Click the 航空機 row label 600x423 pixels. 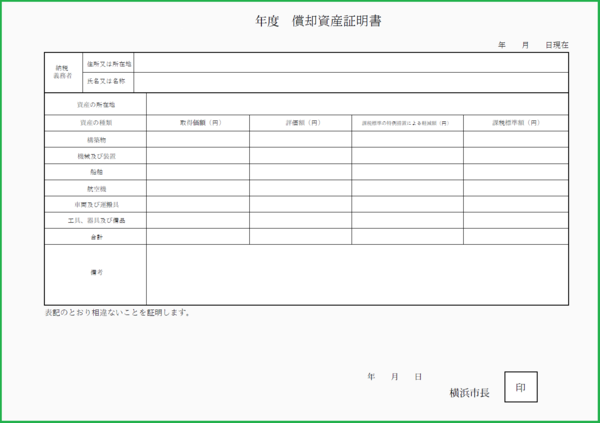click(x=96, y=189)
